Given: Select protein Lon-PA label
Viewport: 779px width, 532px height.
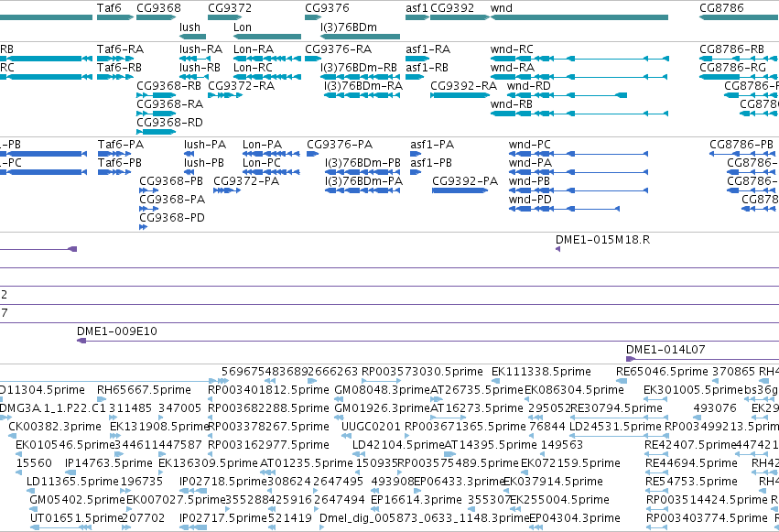Looking at the screenshot, I should click(x=263, y=145).
